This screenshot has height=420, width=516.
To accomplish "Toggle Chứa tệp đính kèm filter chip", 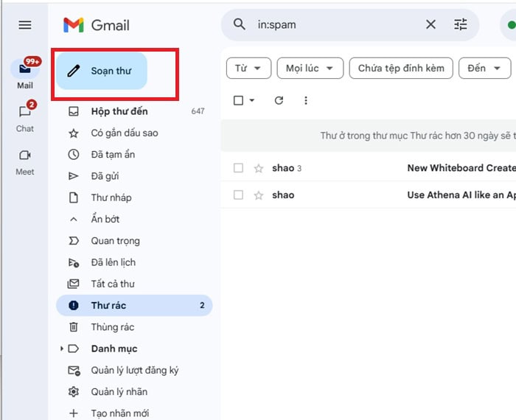I will tap(401, 68).
